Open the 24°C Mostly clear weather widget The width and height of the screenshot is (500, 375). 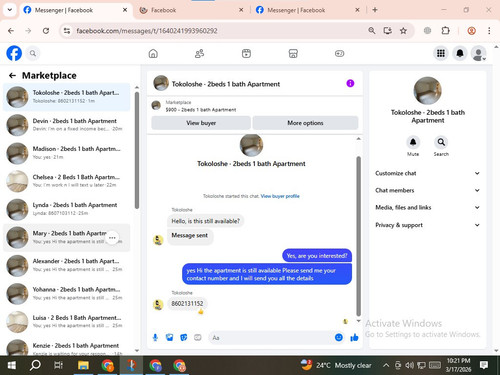click(336, 365)
